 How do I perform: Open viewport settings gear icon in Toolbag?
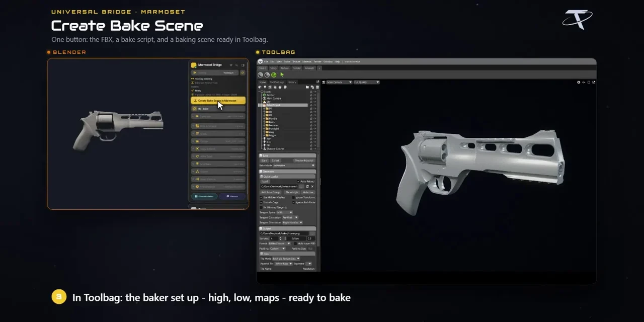click(x=579, y=82)
